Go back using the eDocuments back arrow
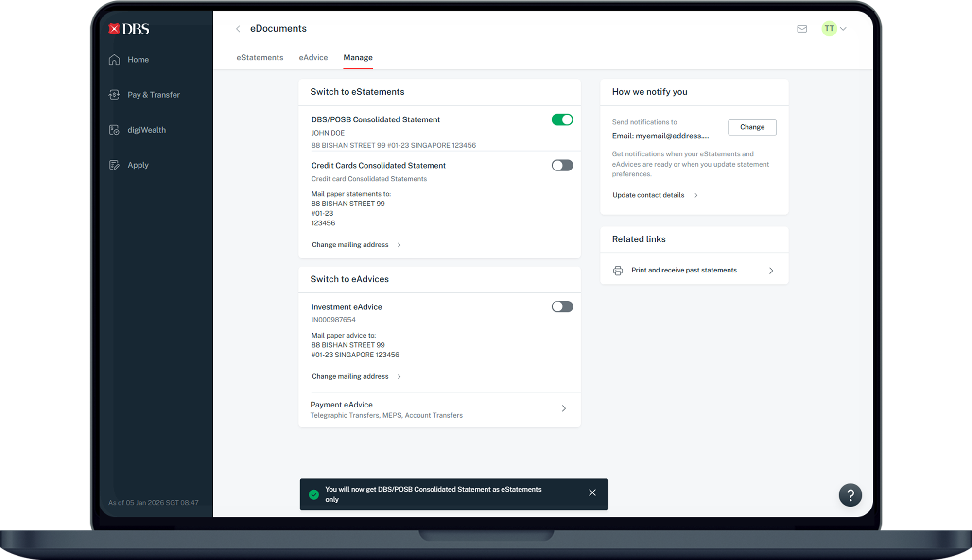 click(x=238, y=29)
